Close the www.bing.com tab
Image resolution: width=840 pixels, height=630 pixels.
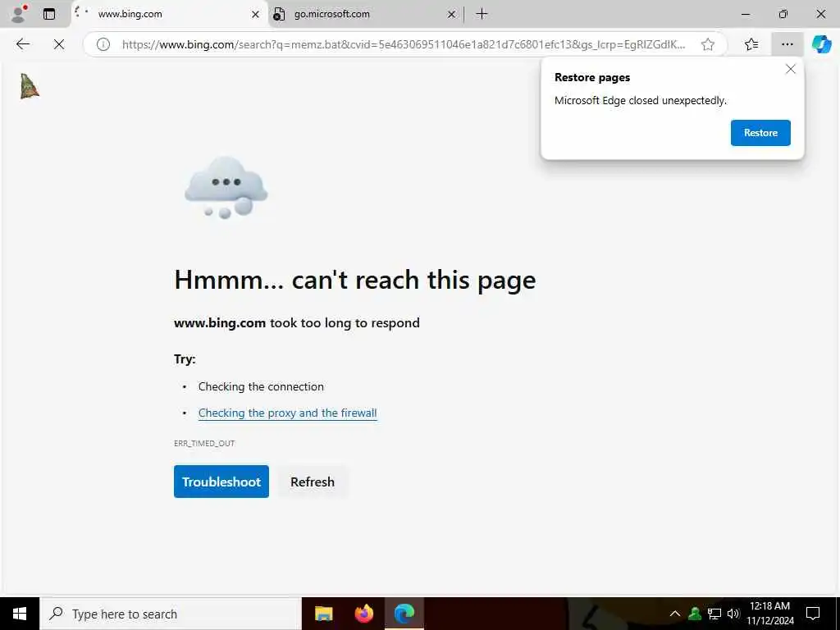(x=256, y=15)
